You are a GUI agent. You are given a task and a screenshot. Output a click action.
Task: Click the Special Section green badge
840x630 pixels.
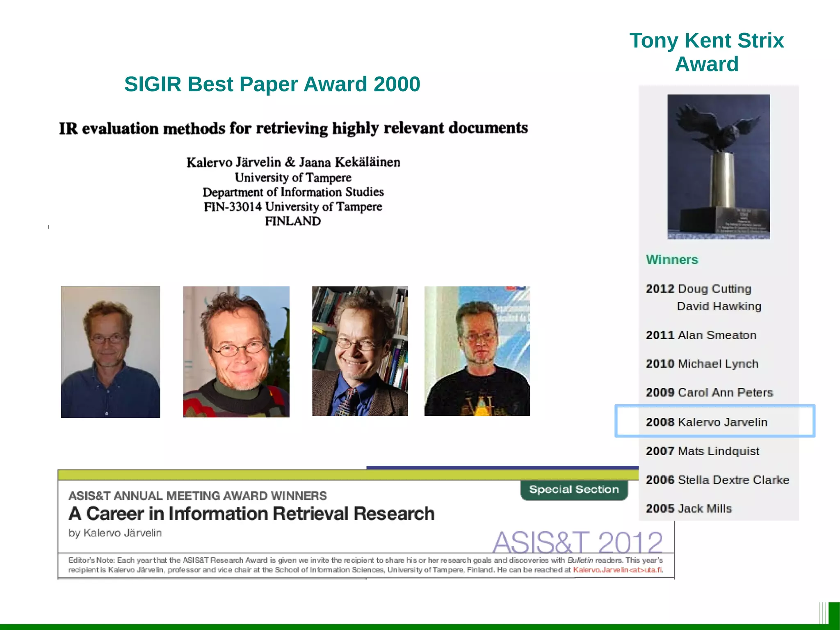click(574, 490)
